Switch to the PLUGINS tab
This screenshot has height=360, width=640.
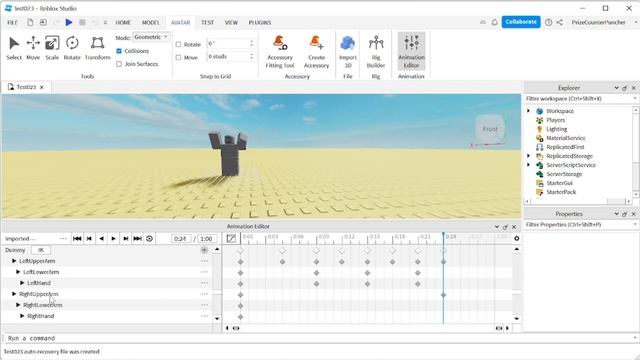pos(260,22)
